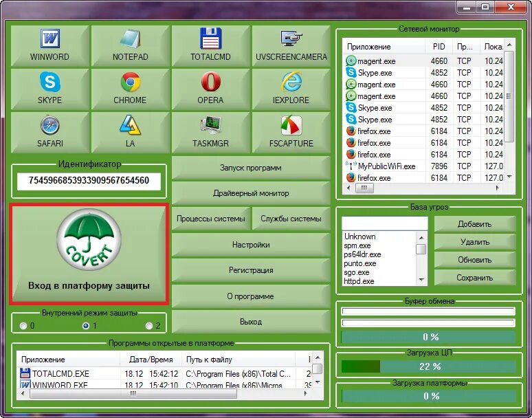Click Сохранить in threat base
532x418 pixels.
click(x=475, y=278)
